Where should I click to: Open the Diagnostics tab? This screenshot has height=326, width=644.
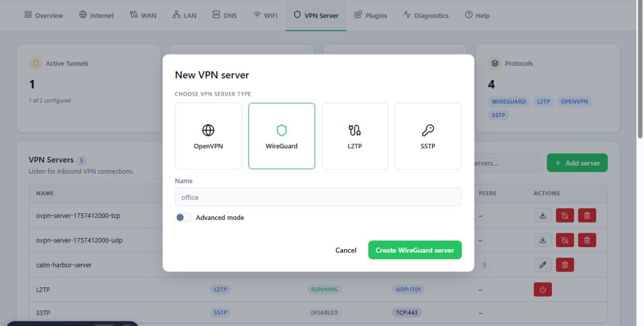pyautogui.click(x=426, y=15)
